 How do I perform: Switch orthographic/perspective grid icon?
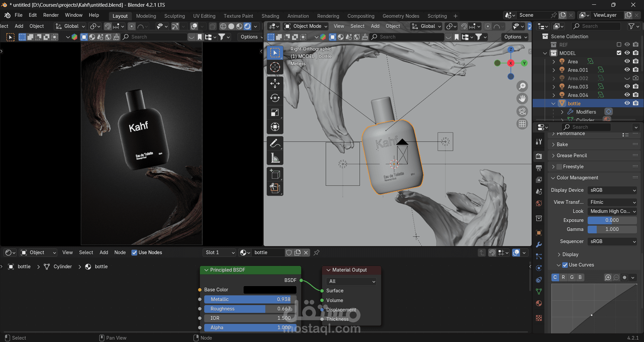[522, 124]
